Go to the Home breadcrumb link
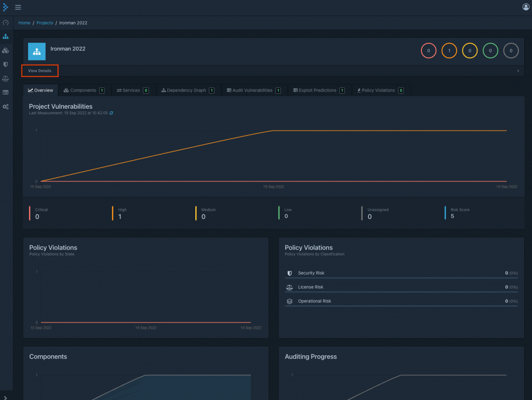 coord(24,23)
